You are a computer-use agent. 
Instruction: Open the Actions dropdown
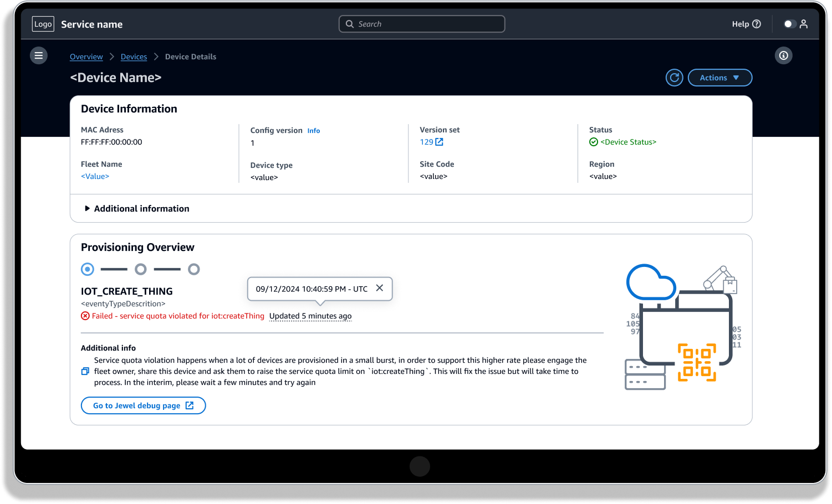pos(719,78)
